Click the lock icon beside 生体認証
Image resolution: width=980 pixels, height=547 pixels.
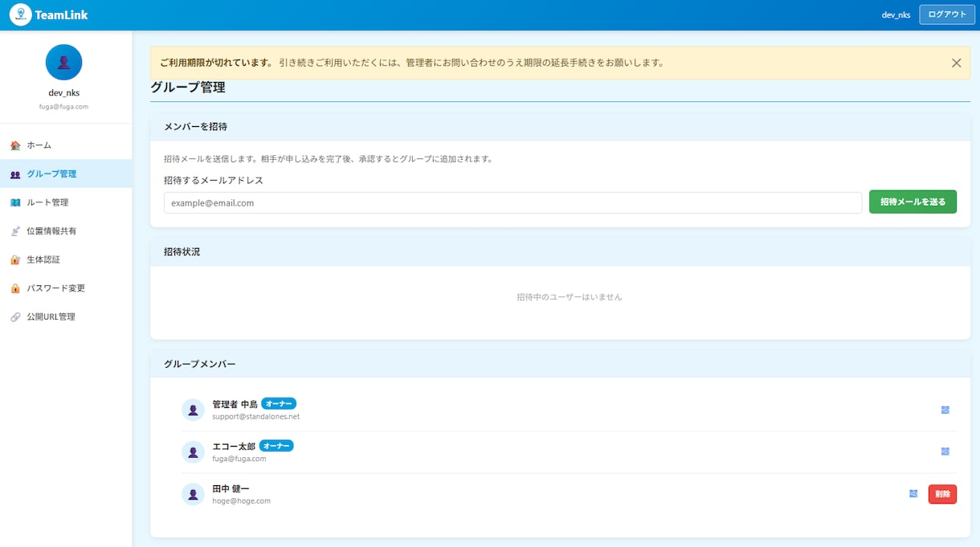[x=15, y=259]
